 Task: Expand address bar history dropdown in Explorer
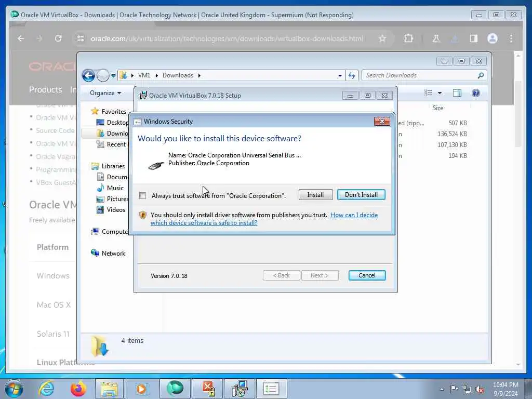pos(340,76)
